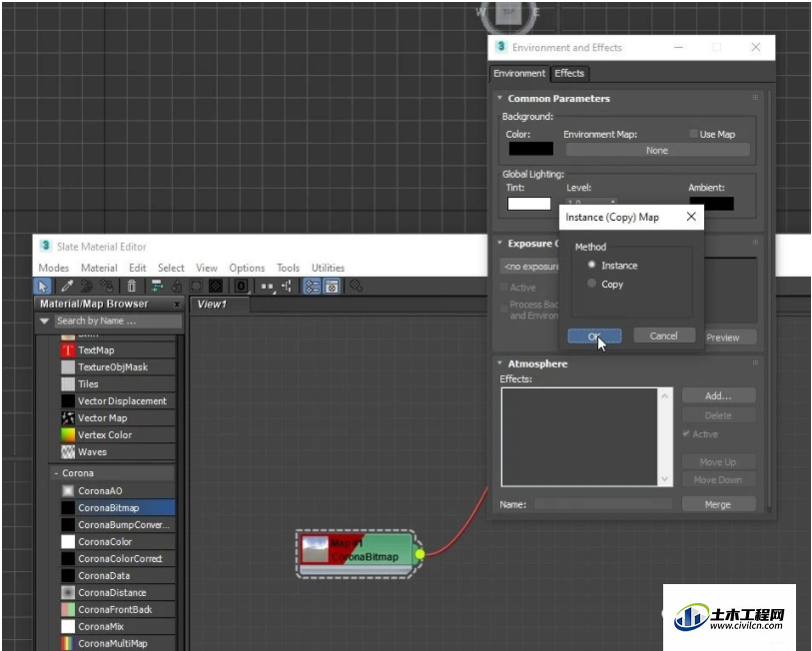The height and width of the screenshot is (651, 812).
Task: Choose CoronaMultiMap in the browser
Action: 118,643
